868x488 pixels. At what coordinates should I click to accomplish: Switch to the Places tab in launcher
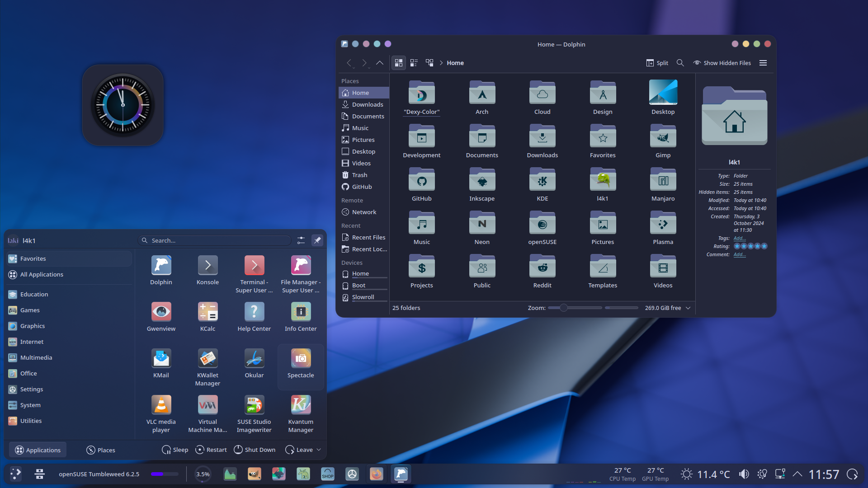pos(100,450)
